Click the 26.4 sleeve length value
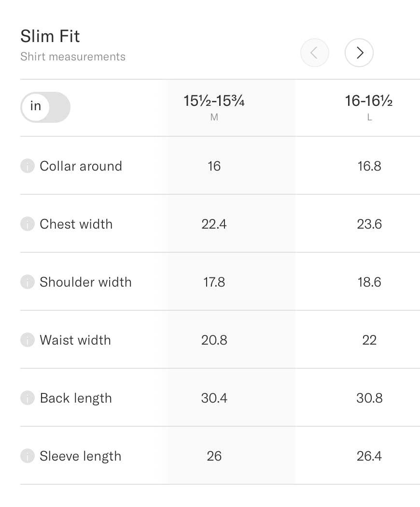 369,456
